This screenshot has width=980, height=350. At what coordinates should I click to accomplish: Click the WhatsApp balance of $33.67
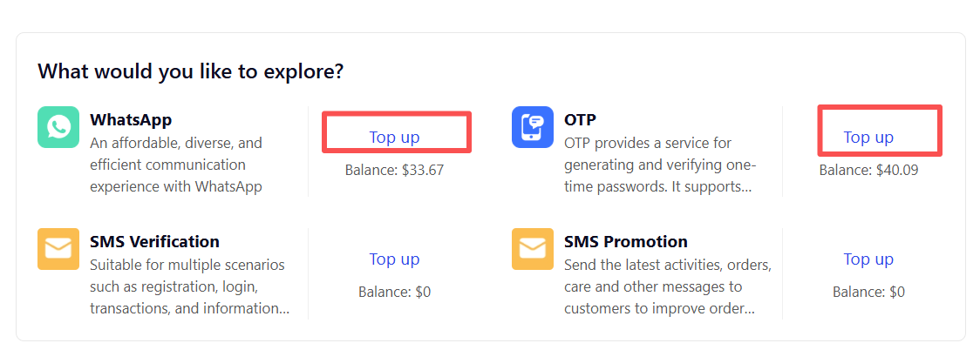point(394,170)
